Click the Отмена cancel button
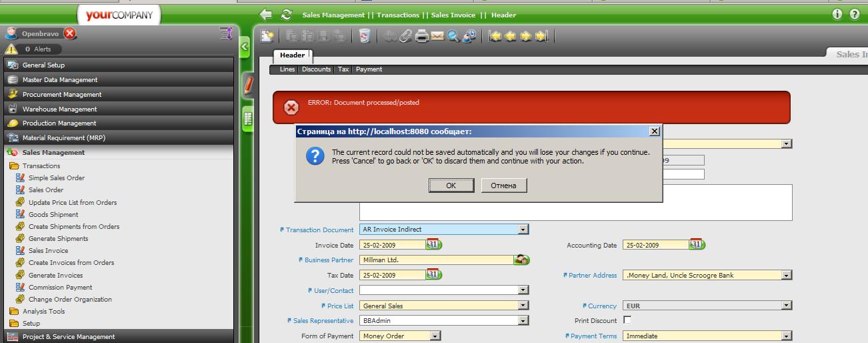The image size is (868, 343). point(504,186)
